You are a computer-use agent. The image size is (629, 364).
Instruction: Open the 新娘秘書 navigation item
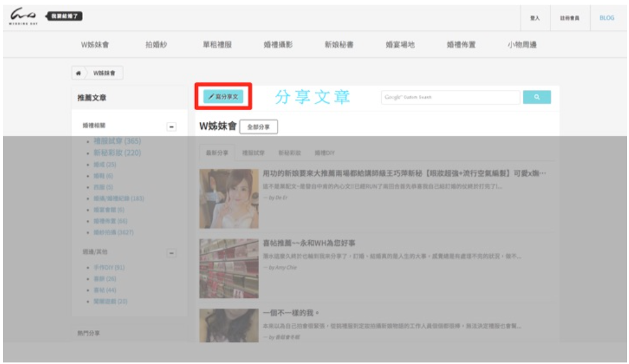339,45
